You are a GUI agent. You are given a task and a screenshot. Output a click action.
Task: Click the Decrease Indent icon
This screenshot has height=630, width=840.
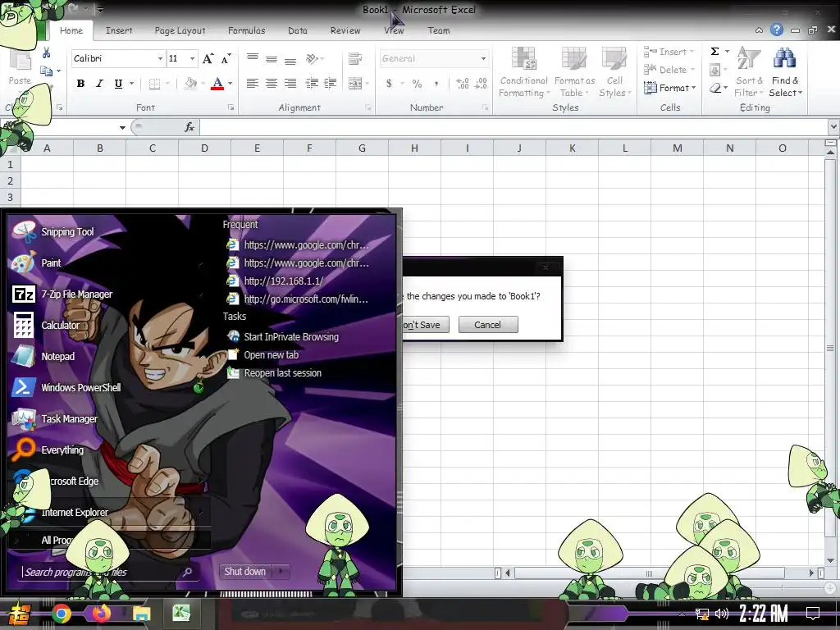312,83
